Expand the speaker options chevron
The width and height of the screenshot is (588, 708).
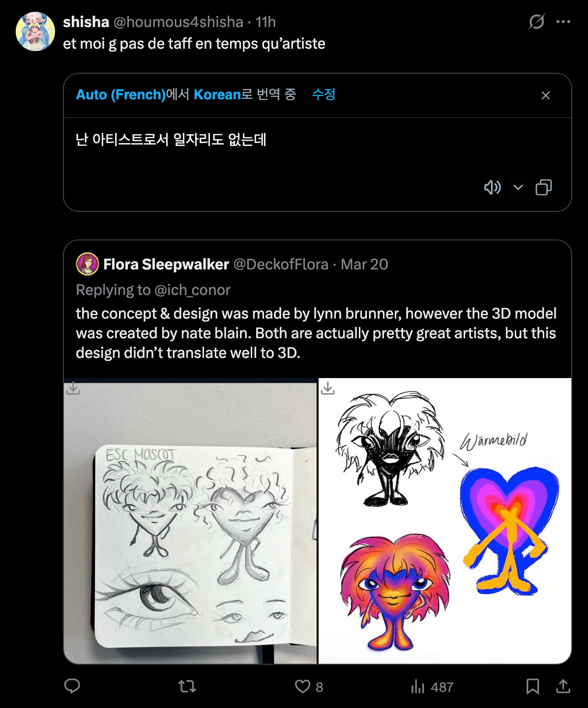(518, 187)
